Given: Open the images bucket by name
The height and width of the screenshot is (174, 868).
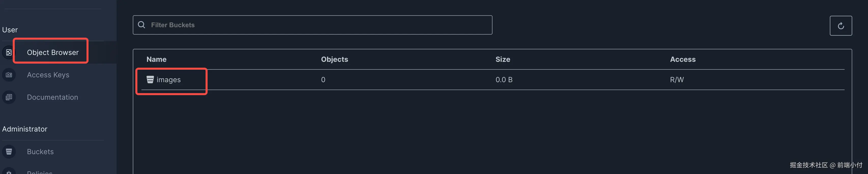Looking at the screenshot, I should 168,80.
